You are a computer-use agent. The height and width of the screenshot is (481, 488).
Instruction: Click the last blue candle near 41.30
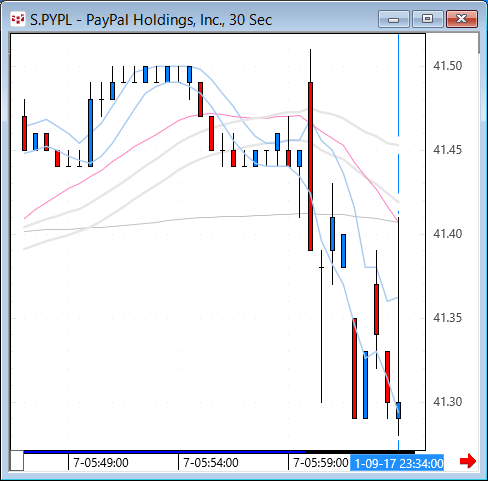click(x=398, y=410)
